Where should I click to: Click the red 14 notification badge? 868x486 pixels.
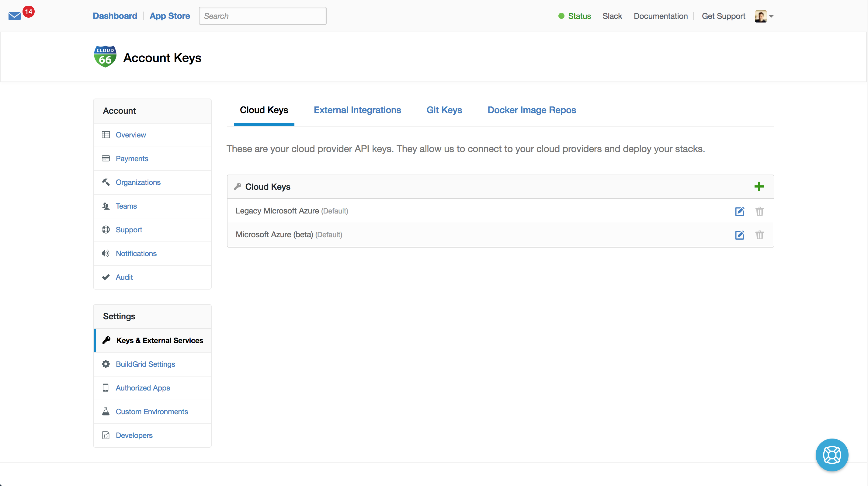[29, 12]
